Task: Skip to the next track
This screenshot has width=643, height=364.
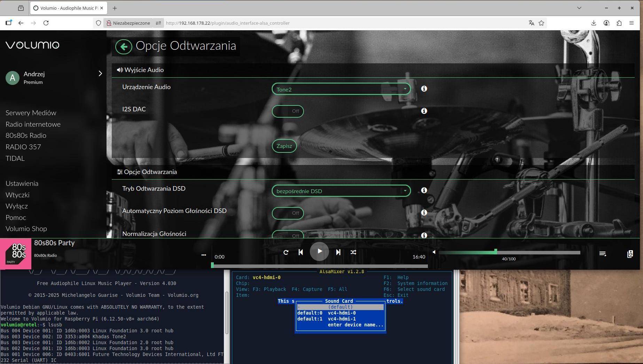Action: [x=338, y=252]
